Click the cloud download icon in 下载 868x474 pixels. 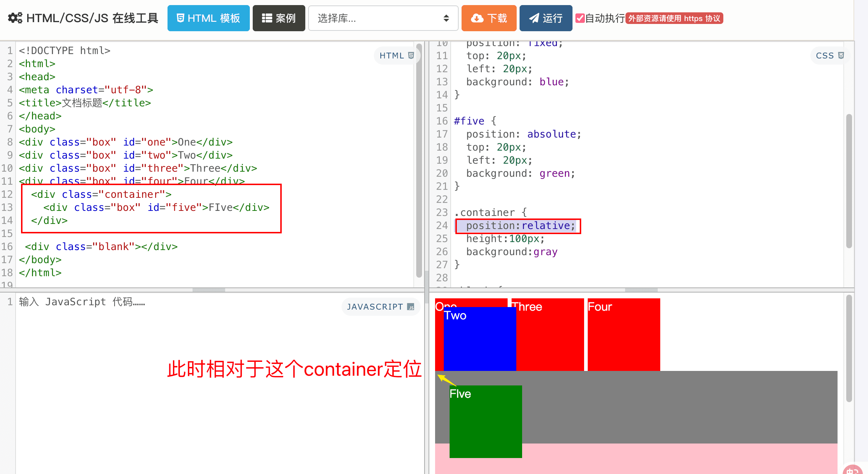click(x=477, y=18)
